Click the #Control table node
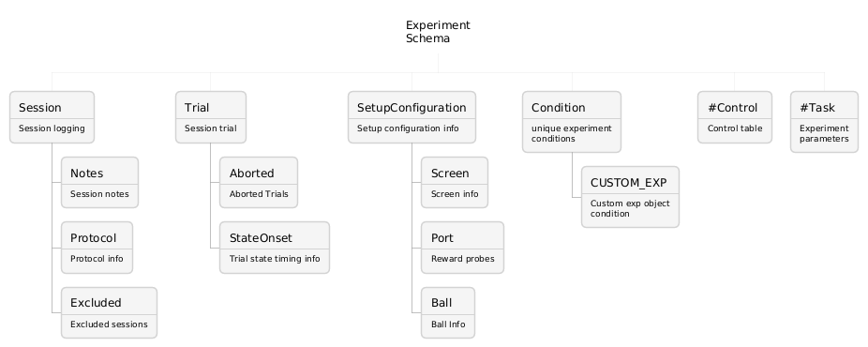Screen dimensions: 868x347 pyautogui.click(x=735, y=117)
